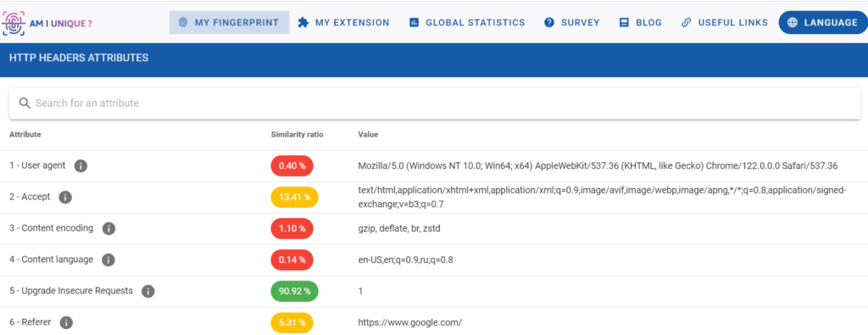This screenshot has width=868, height=335.
Task: Select the '3 - Content encoding' label
Action: pyautogui.click(x=52, y=228)
